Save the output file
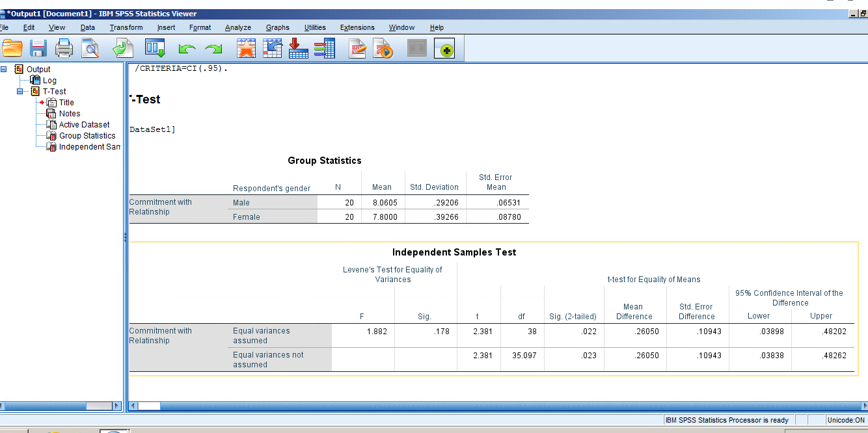Viewport: 868px width, 433px height. (38, 47)
